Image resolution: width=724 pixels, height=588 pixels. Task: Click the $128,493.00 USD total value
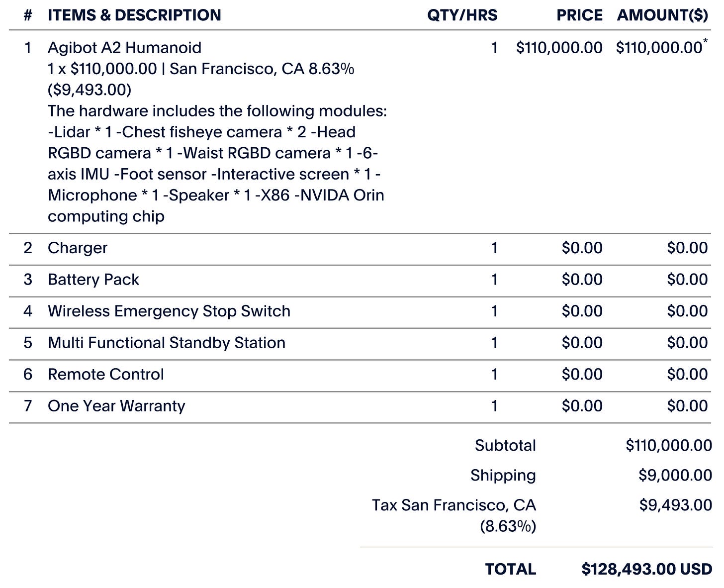click(647, 569)
